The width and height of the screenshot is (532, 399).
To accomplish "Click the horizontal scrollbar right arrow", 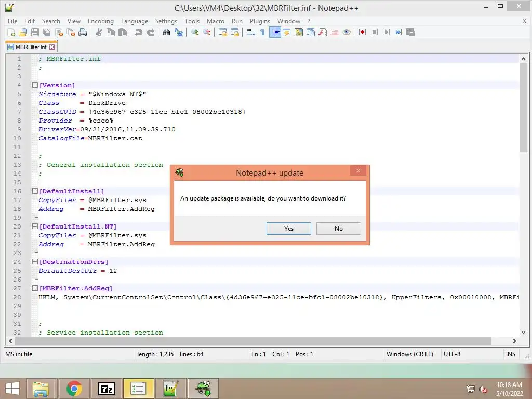I will pos(515,341).
